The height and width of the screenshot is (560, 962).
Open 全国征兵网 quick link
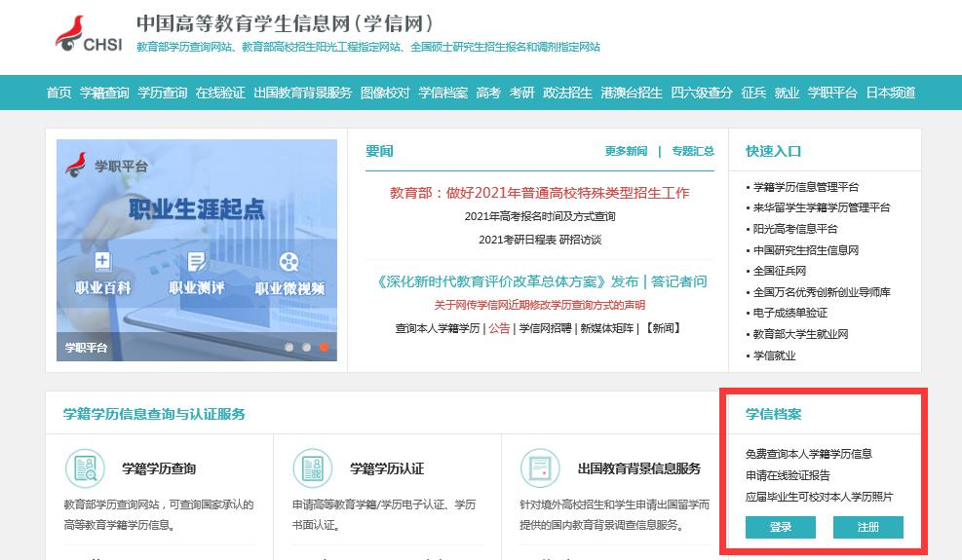[x=779, y=271]
